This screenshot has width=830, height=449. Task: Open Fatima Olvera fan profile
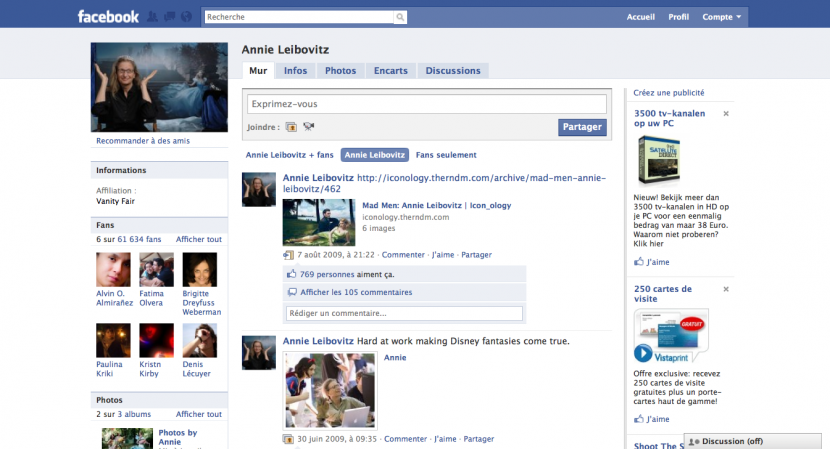tap(156, 270)
